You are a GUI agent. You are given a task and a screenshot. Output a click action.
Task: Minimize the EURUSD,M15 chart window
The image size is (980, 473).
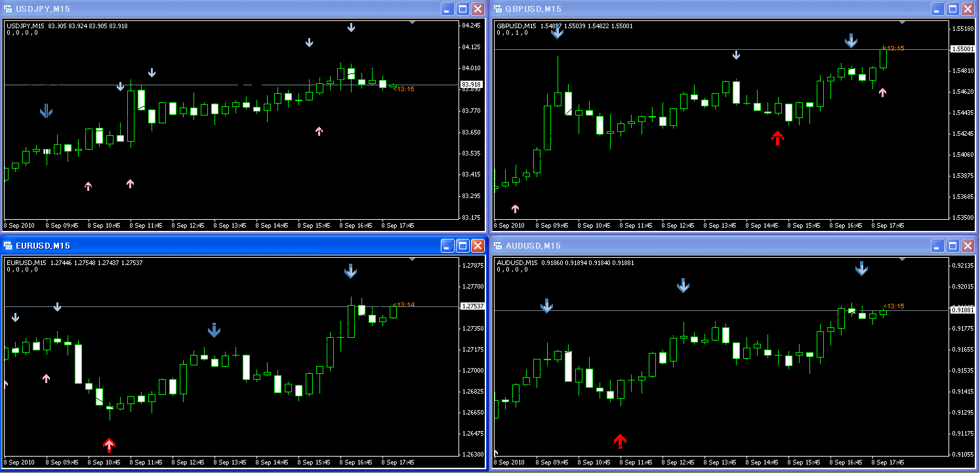pos(447,245)
